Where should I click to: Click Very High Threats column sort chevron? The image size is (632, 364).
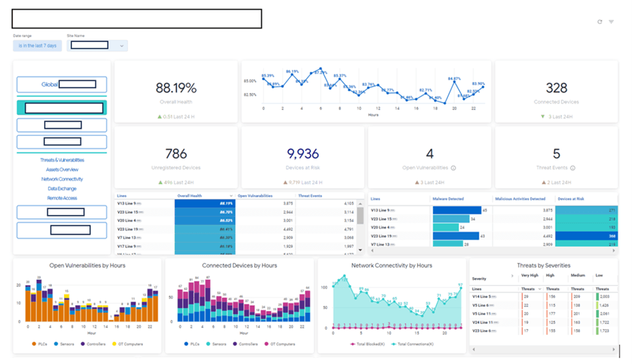[540, 289]
